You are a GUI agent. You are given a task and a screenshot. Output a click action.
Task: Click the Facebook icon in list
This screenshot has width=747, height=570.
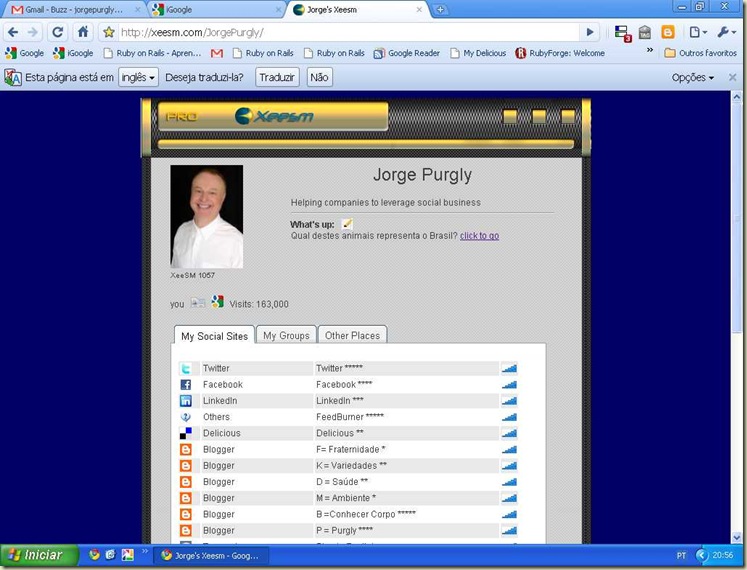(x=186, y=384)
